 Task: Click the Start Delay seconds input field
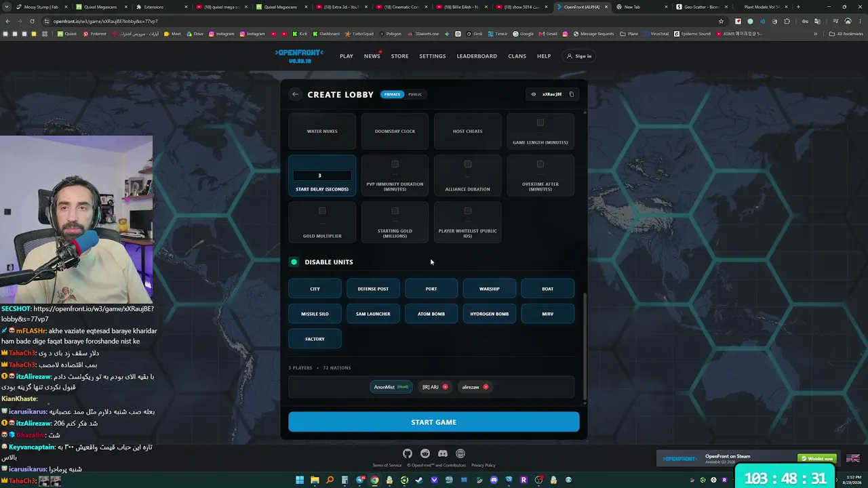click(322, 176)
